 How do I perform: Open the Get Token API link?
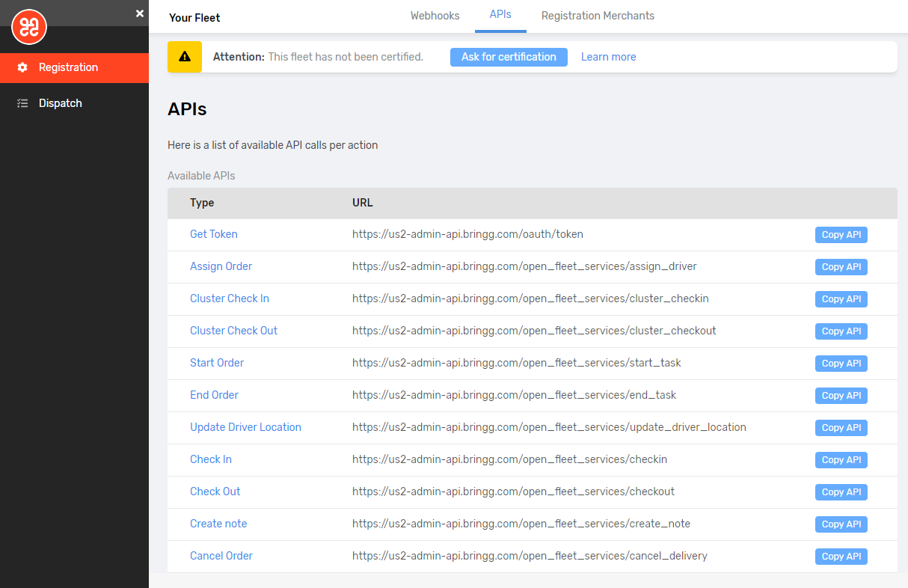(214, 234)
